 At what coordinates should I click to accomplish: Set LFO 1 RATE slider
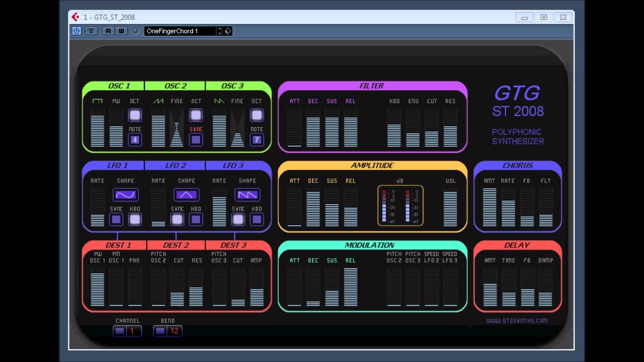[97, 207]
